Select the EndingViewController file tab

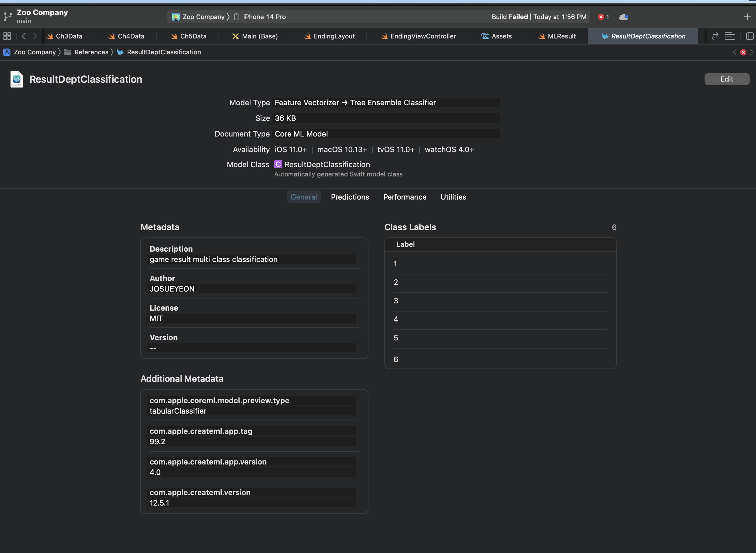[423, 36]
